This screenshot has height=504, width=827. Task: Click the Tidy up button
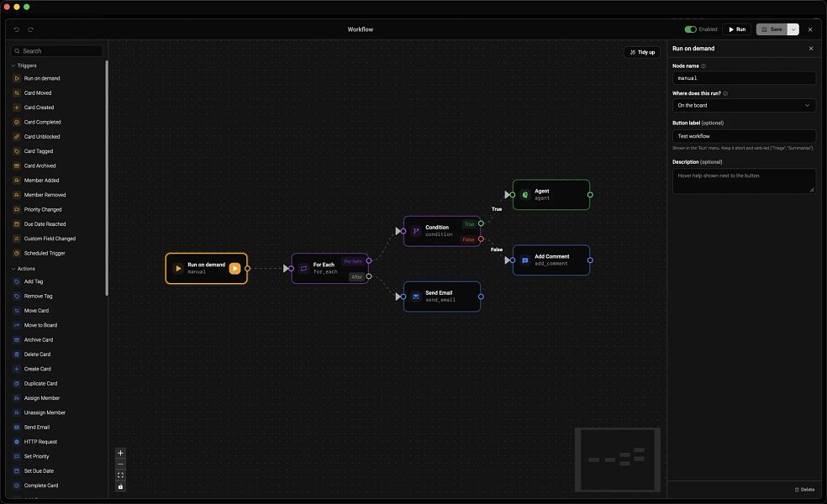coord(642,52)
